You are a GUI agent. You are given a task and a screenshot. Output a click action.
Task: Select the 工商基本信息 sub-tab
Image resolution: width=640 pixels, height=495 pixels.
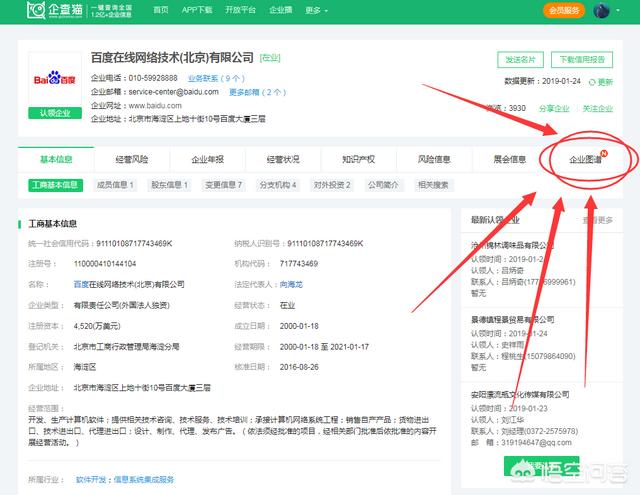56,185
